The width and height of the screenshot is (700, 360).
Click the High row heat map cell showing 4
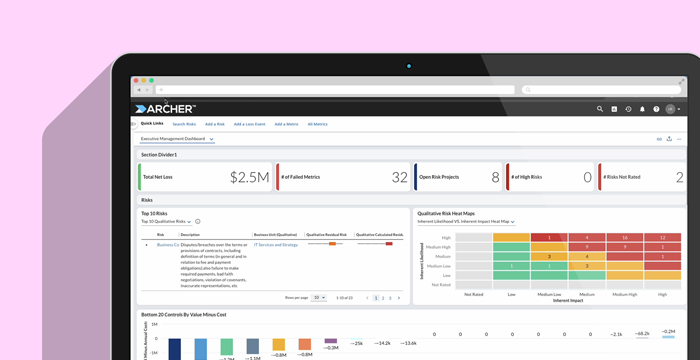587,238
